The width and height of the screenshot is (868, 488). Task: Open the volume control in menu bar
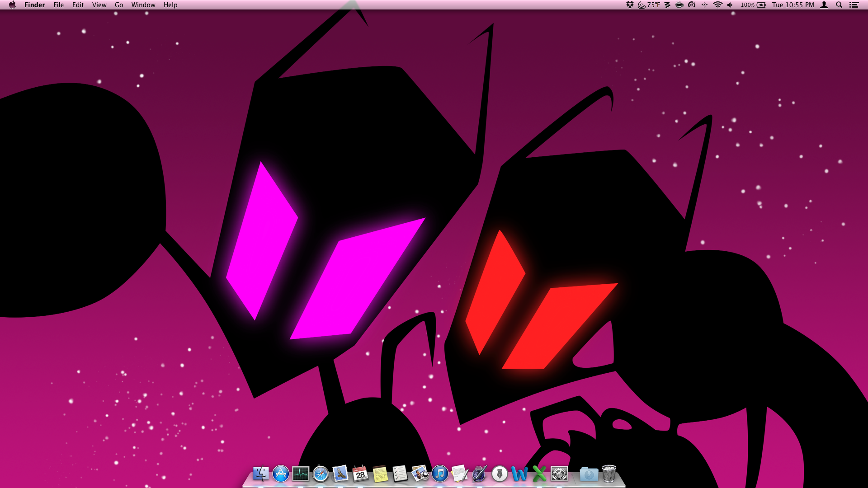coord(730,5)
